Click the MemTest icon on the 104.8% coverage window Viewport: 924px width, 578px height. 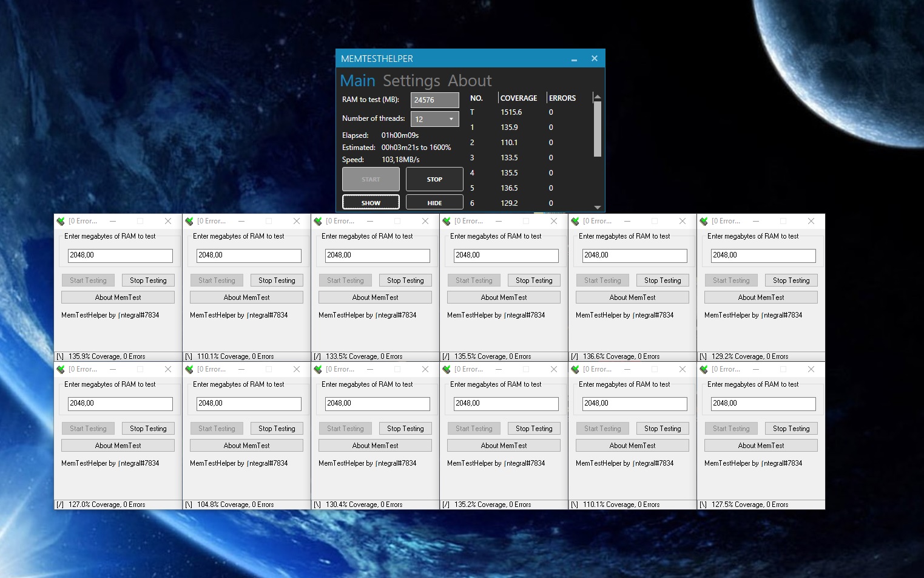click(189, 369)
